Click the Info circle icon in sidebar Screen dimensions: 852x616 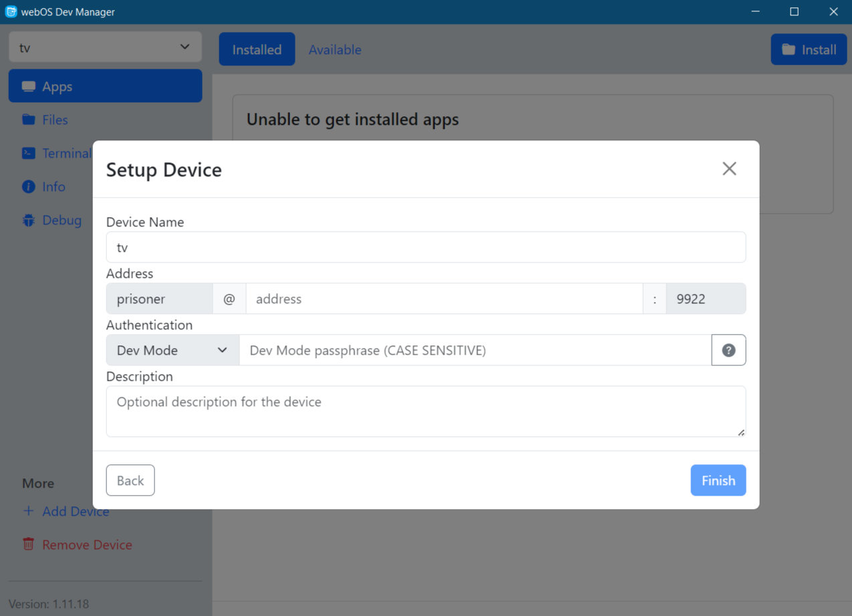pyautogui.click(x=29, y=186)
